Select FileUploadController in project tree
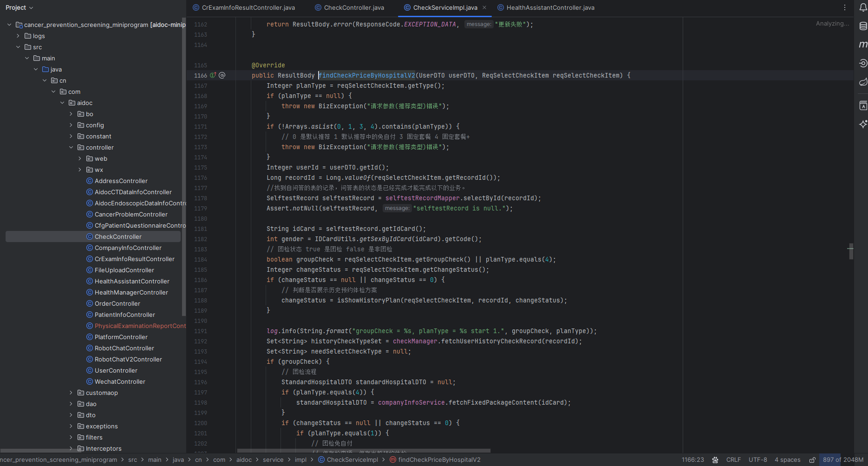The image size is (868, 466). [x=124, y=270]
